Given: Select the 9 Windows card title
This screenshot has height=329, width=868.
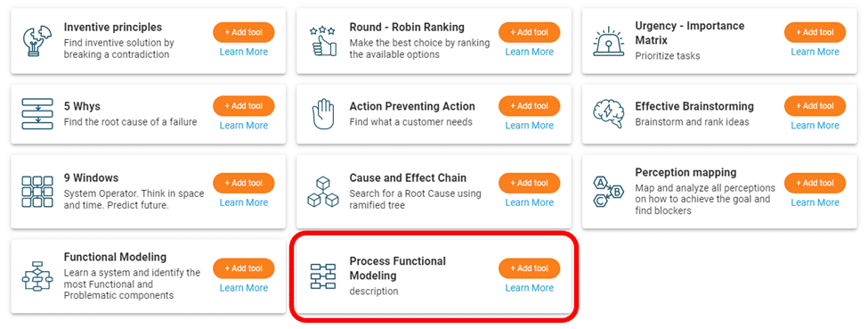Looking at the screenshot, I should pos(91,178).
